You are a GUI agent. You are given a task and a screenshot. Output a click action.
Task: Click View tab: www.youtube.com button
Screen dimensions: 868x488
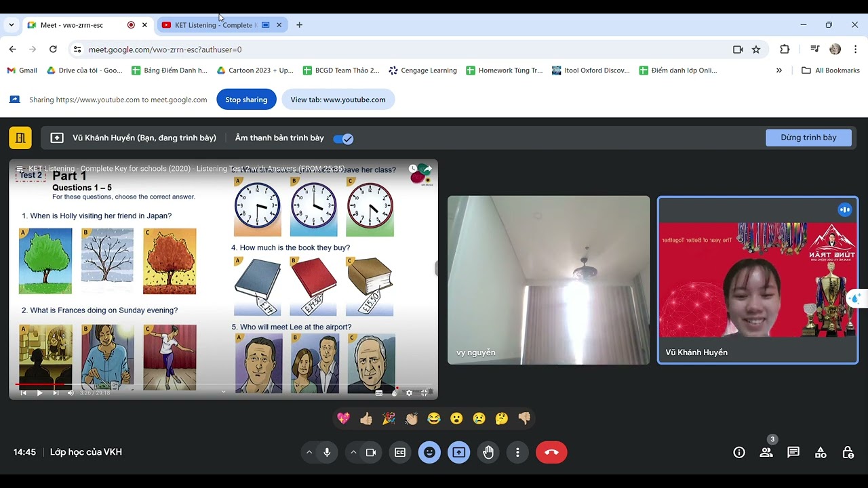tap(338, 100)
